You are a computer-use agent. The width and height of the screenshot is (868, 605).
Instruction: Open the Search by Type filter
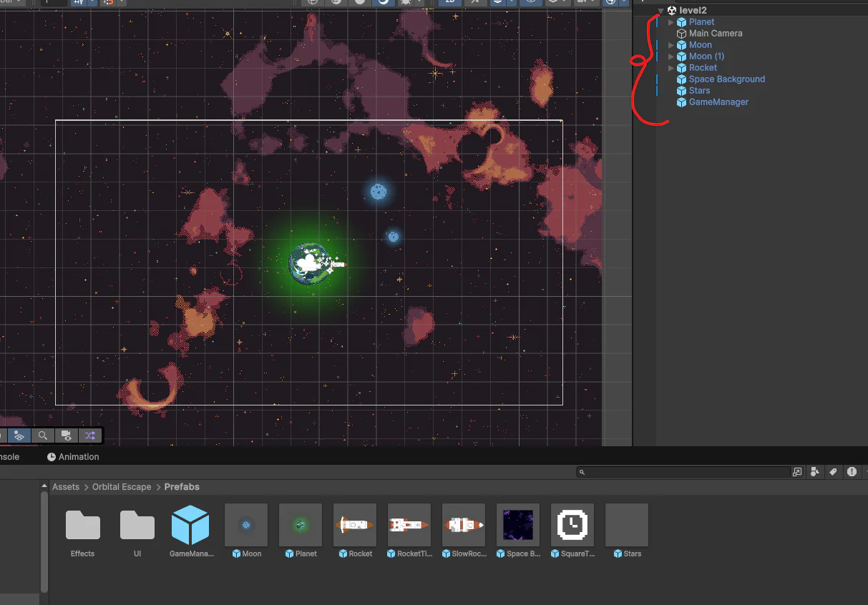tap(815, 472)
